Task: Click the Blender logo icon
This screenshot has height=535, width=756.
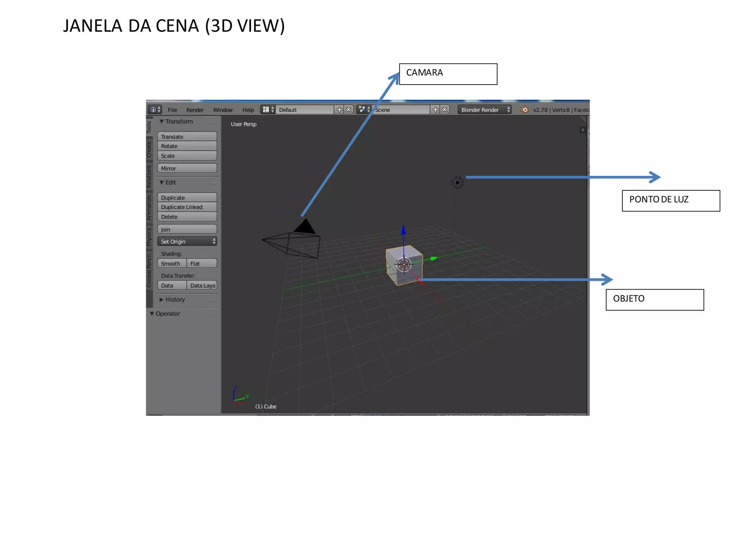Action: point(524,110)
